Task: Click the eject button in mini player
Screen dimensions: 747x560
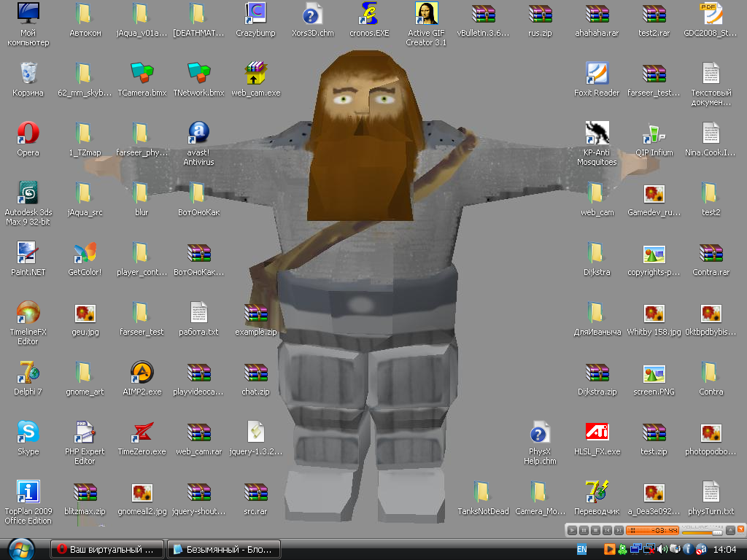Action: click(730, 530)
